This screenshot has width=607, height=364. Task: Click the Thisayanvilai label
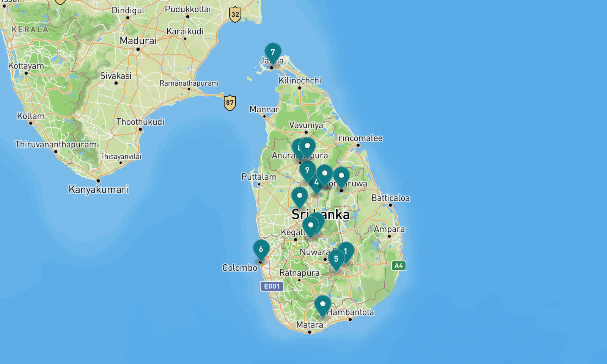121,157
